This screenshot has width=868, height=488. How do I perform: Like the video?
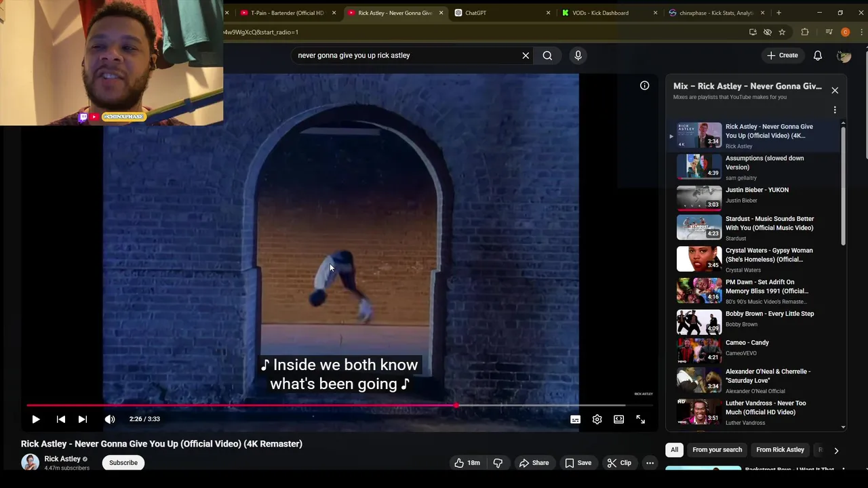467,463
